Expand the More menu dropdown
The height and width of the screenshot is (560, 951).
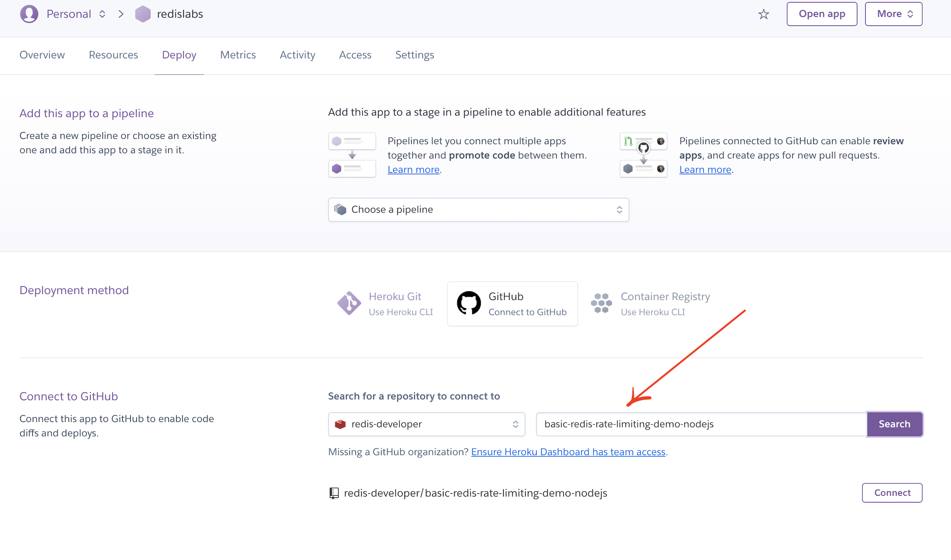(894, 14)
